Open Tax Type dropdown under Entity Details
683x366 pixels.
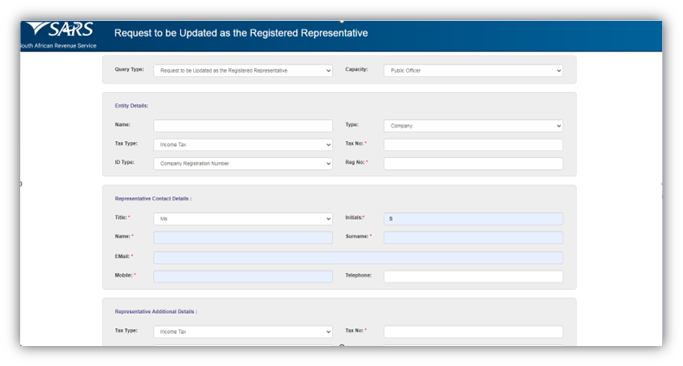(x=243, y=145)
